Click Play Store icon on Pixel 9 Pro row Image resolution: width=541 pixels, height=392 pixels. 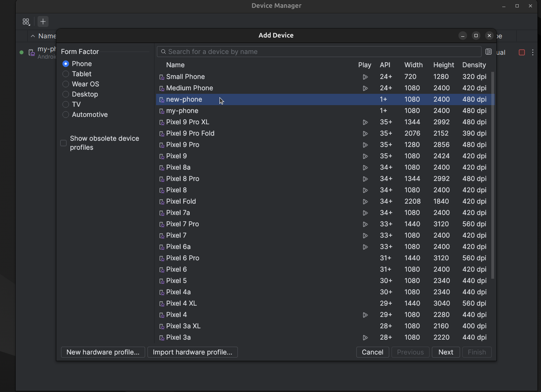click(x=365, y=145)
